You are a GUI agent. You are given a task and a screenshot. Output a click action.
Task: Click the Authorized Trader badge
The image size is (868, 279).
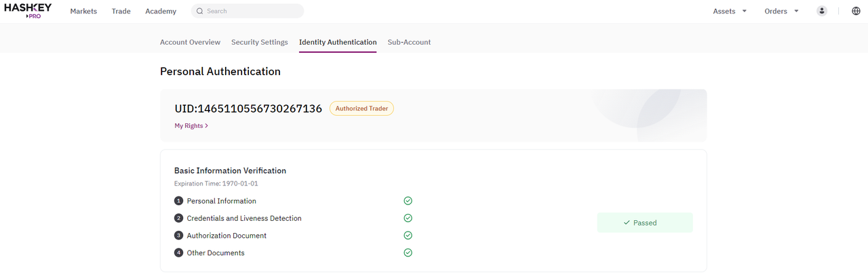pos(361,108)
